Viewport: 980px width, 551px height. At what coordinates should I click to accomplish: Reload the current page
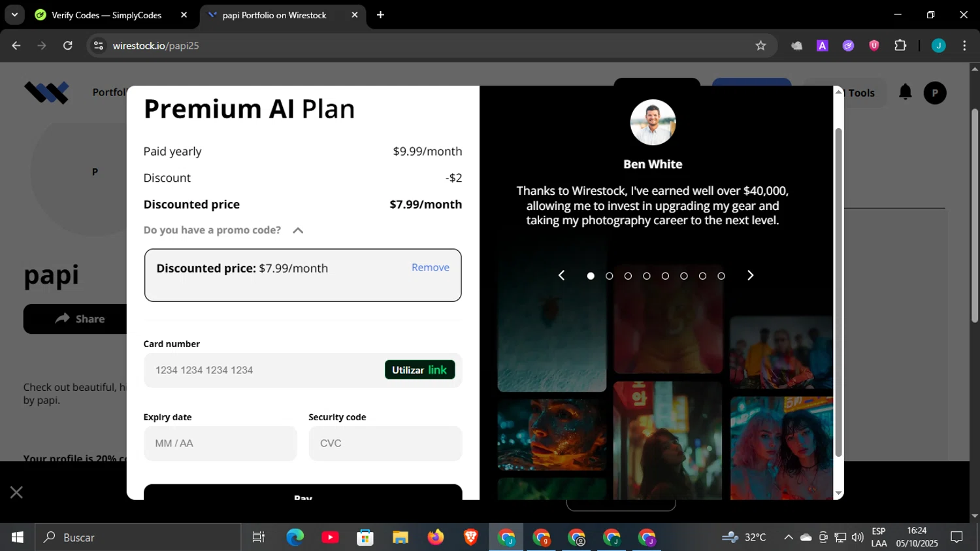click(x=68, y=46)
